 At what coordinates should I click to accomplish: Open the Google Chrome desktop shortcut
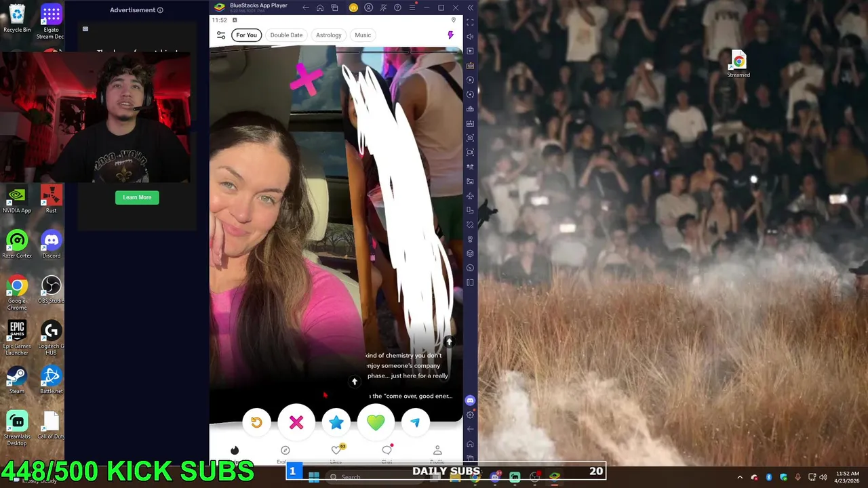tap(17, 293)
